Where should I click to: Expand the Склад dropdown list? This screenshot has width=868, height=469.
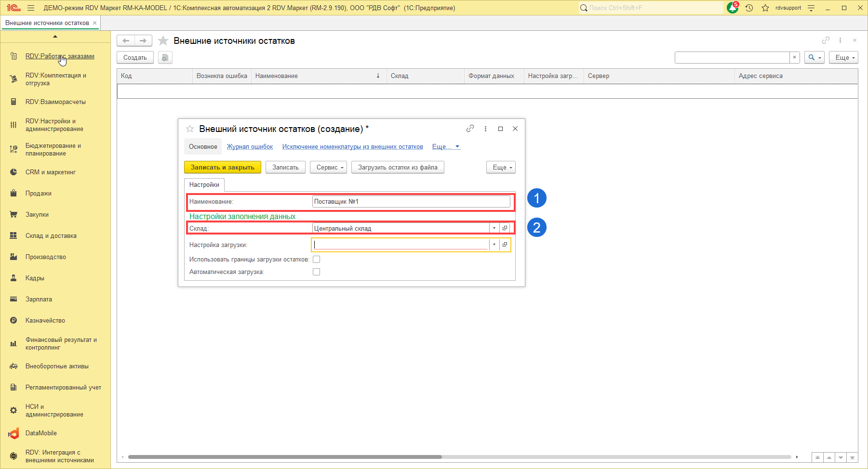[494, 228]
